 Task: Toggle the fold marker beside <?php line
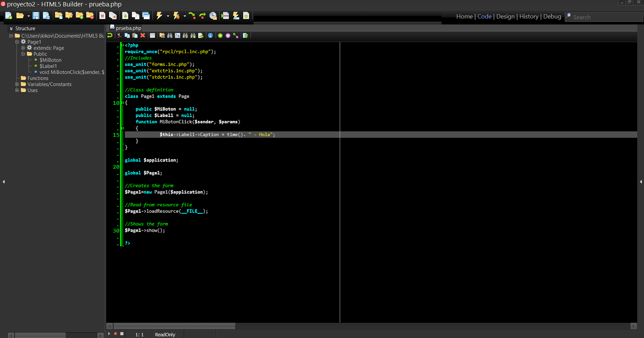coord(122,45)
